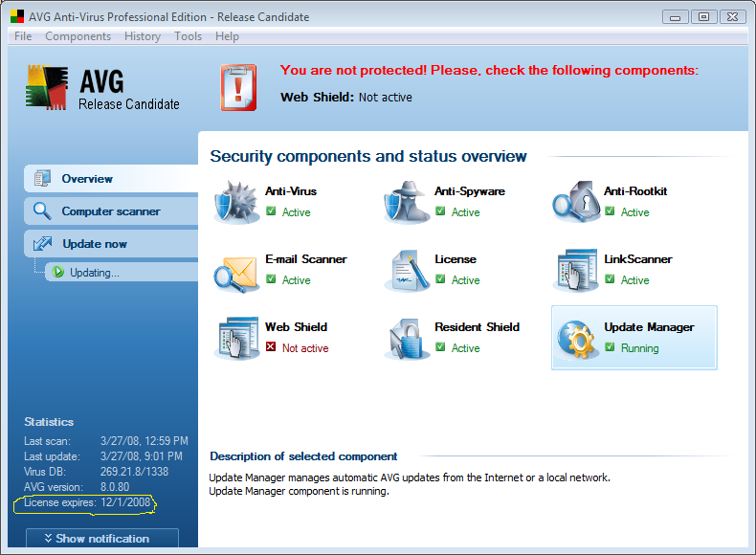This screenshot has width=756, height=555.
Task: Open the E-mail Scanner envelope icon
Action: 235,274
